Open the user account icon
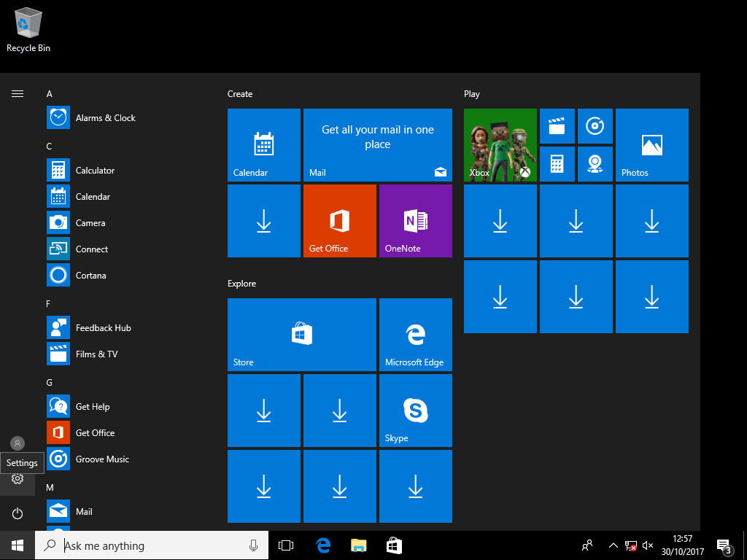Image resolution: width=747 pixels, height=560 pixels. (18, 443)
